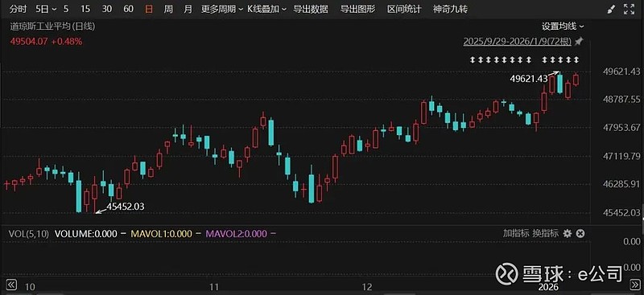Open the volume indicator settings gear

(x=568, y=233)
